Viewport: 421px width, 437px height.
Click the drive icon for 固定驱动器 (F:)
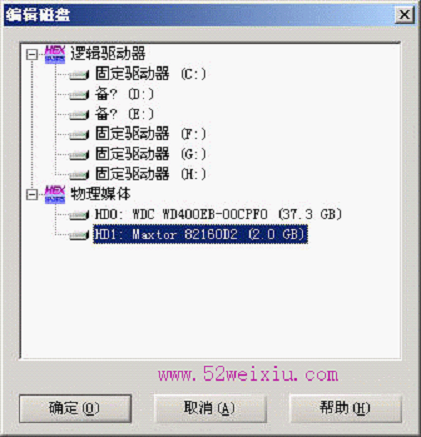tap(79, 135)
